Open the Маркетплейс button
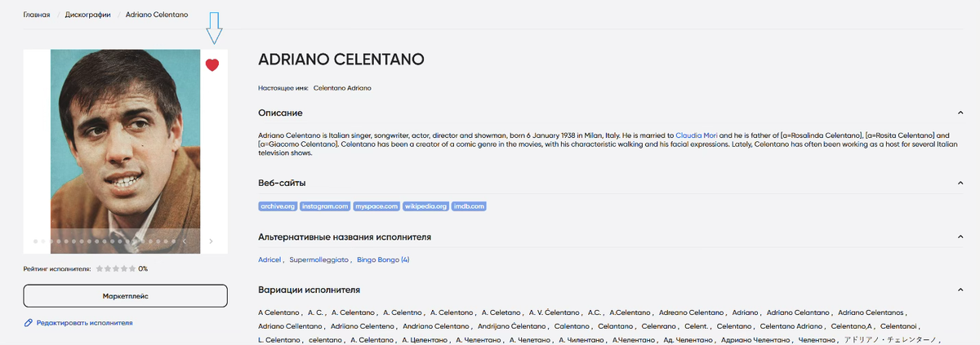Screen dimensions: 980x345 [x=125, y=295]
